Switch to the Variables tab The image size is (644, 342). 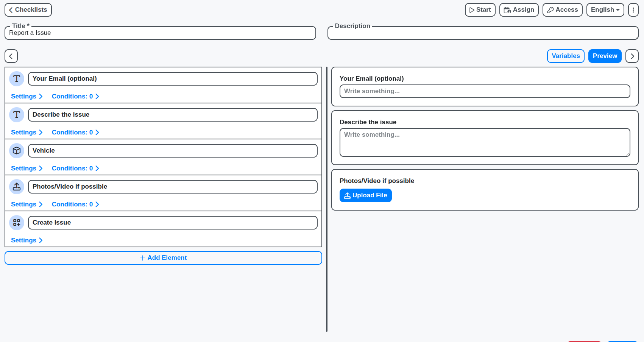coord(565,56)
